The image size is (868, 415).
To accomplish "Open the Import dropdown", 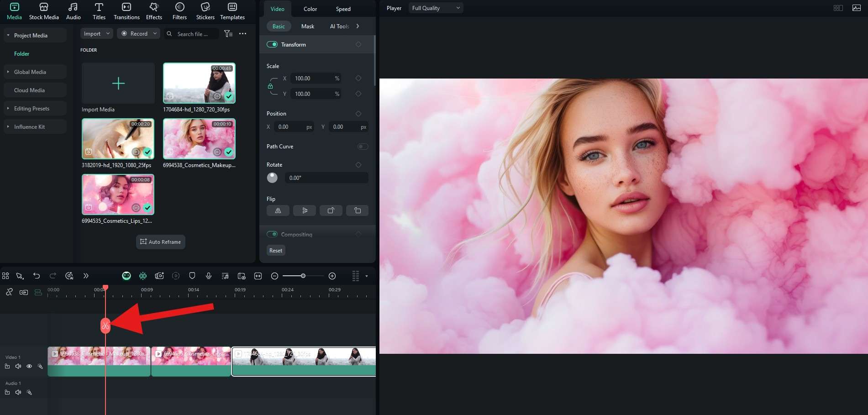I will click(x=97, y=34).
